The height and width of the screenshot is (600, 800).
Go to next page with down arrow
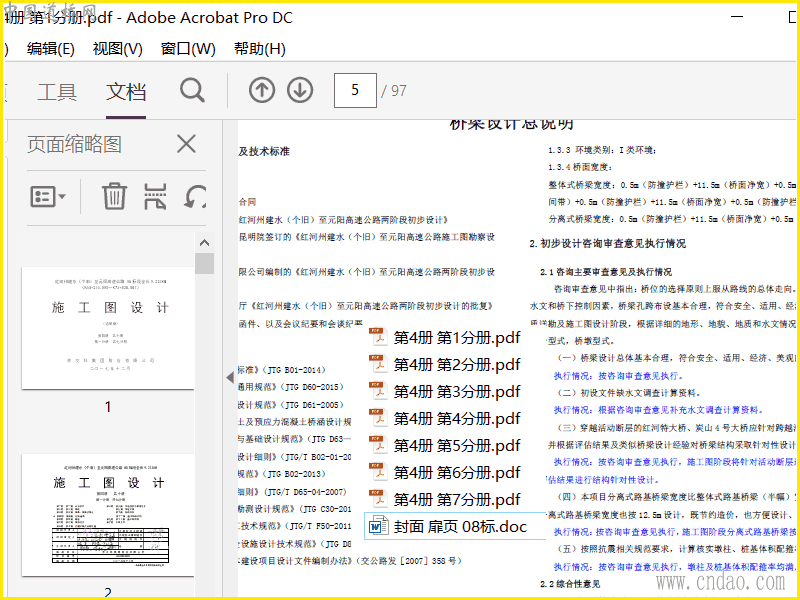click(299, 90)
